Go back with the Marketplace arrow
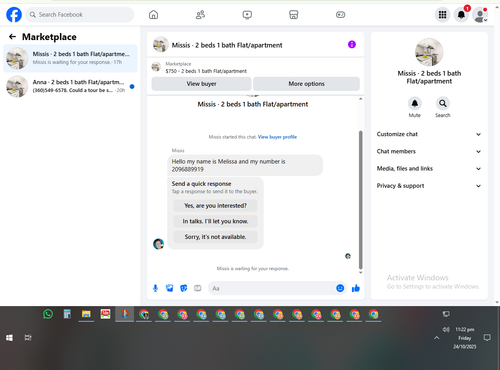Screen dimensions: 500x370 coord(12,37)
